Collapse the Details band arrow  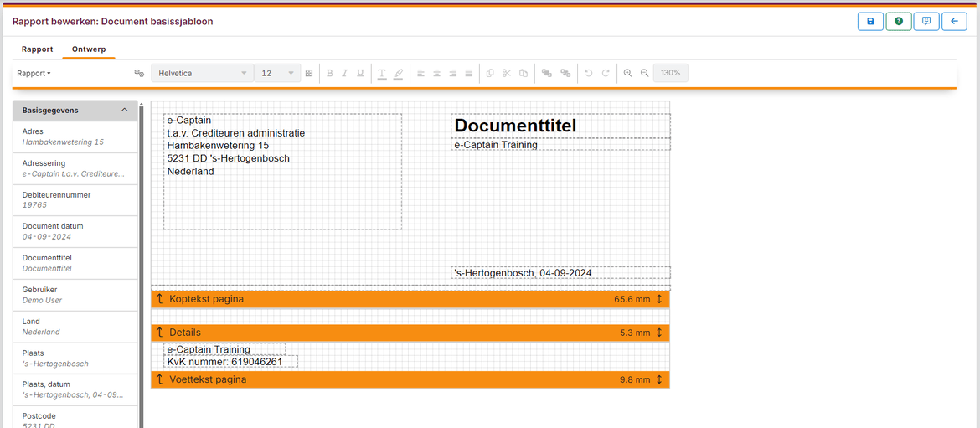tap(160, 333)
